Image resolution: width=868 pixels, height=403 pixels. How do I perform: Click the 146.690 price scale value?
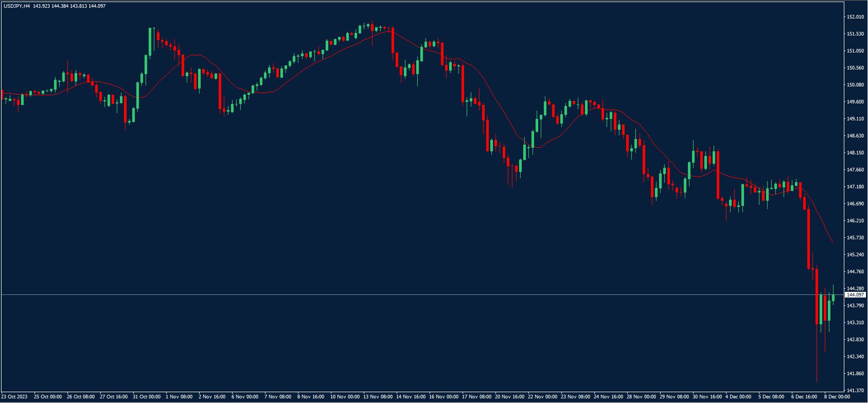[856, 204]
